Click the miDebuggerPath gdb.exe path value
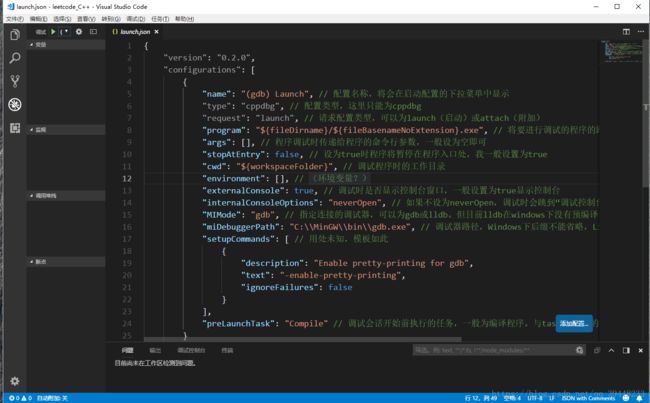The image size is (650, 403). coord(350,227)
